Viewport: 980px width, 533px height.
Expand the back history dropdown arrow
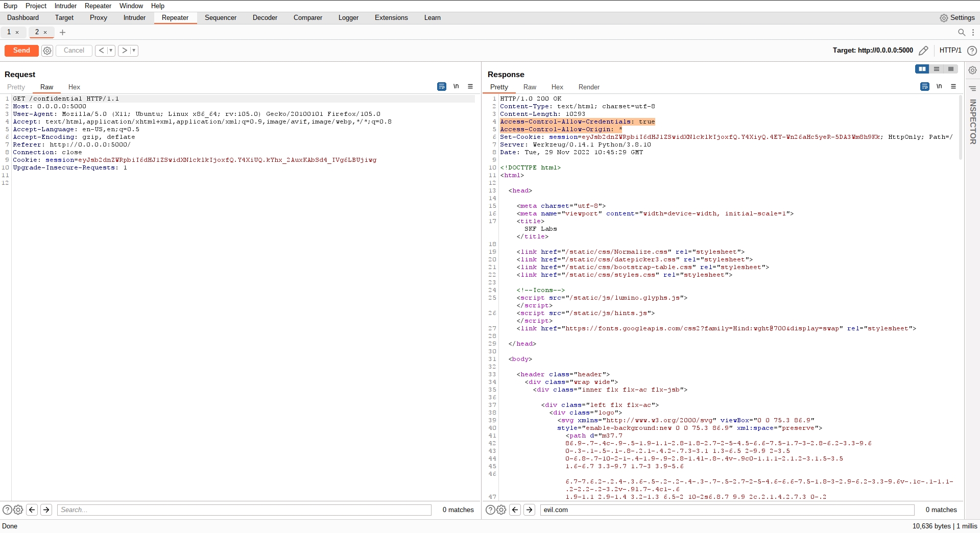pyautogui.click(x=111, y=51)
